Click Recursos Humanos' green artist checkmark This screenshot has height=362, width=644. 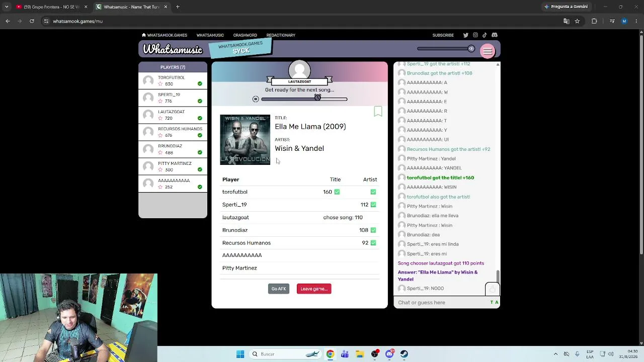tap(373, 243)
